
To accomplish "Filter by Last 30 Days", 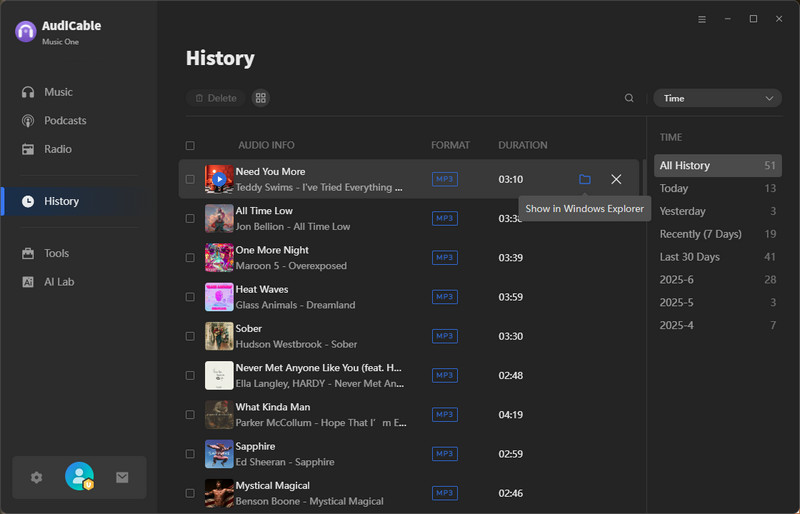I will (717, 257).
